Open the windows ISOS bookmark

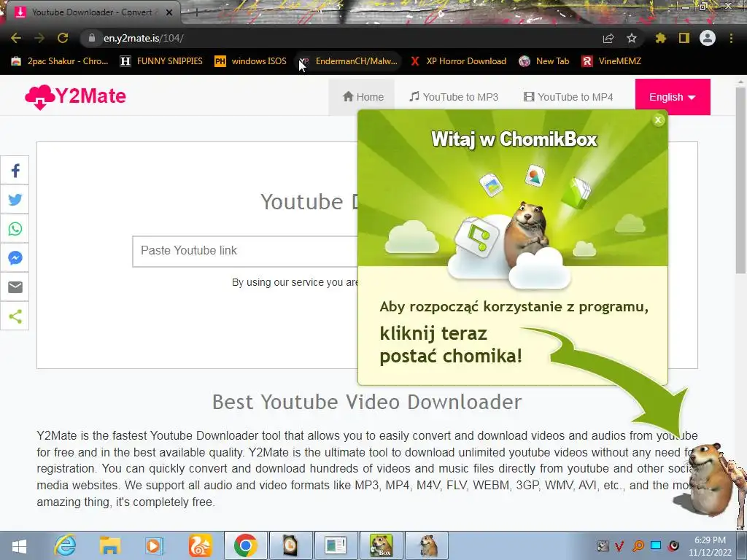click(x=251, y=61)
